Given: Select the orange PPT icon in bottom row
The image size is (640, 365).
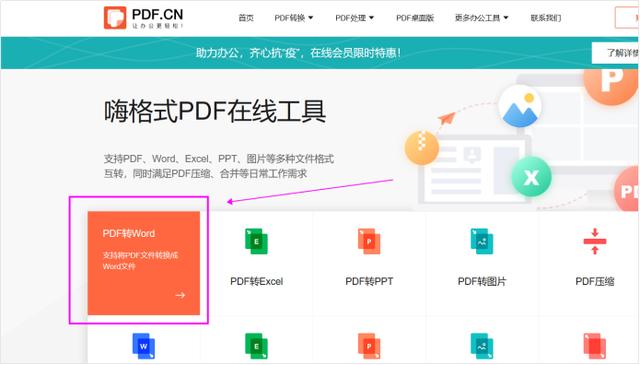Looking at the screenshot, I should [x=369, y=346].
